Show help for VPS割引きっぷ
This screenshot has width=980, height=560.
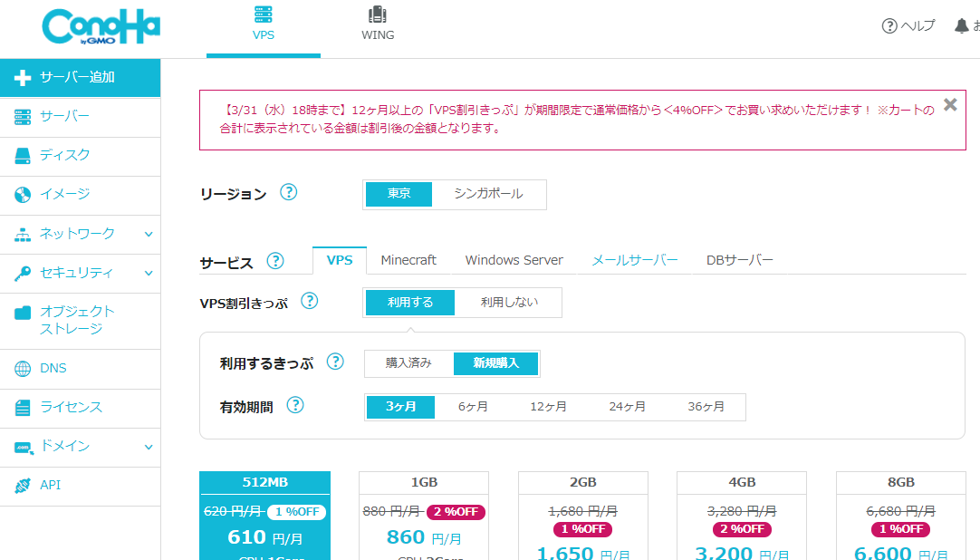coord(310,301)
